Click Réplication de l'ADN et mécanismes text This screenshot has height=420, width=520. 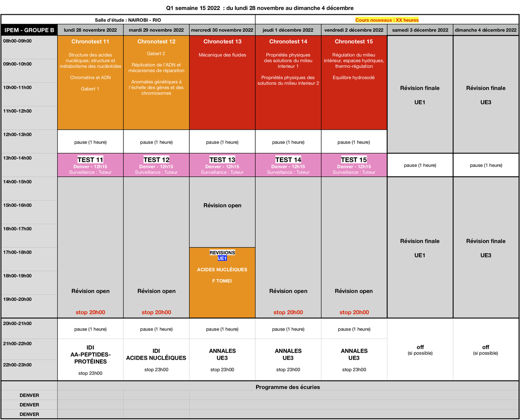[x=156, y=68]
